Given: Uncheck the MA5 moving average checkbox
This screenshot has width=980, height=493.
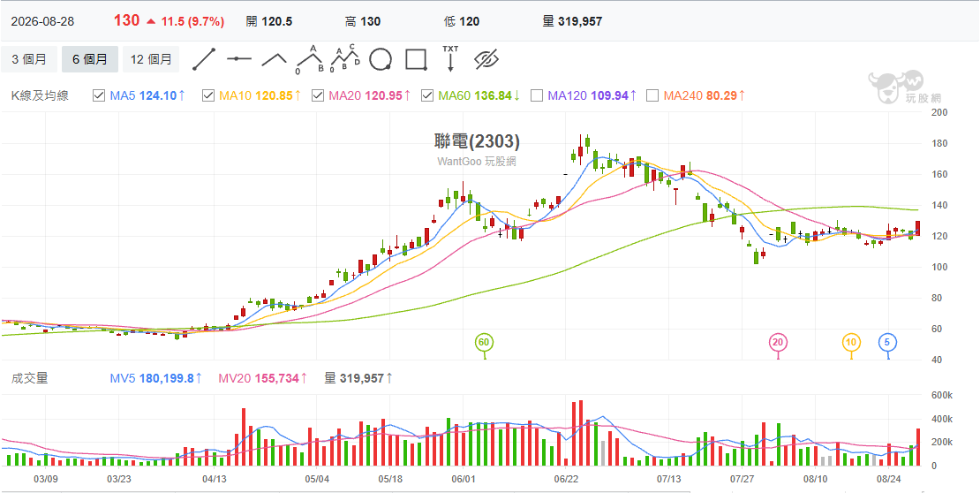Looking at the screenshot, I should click(x=99, y=95).
